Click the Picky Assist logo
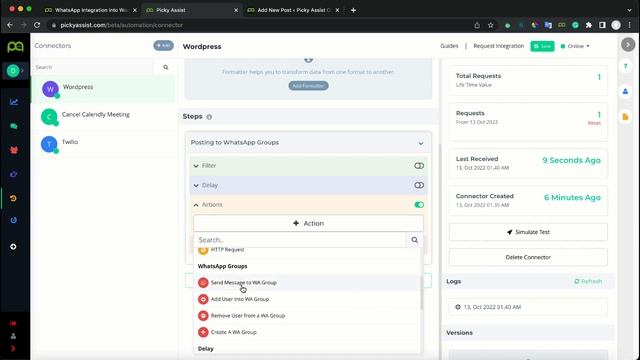 pyautogui.click(x=15, y=46)
